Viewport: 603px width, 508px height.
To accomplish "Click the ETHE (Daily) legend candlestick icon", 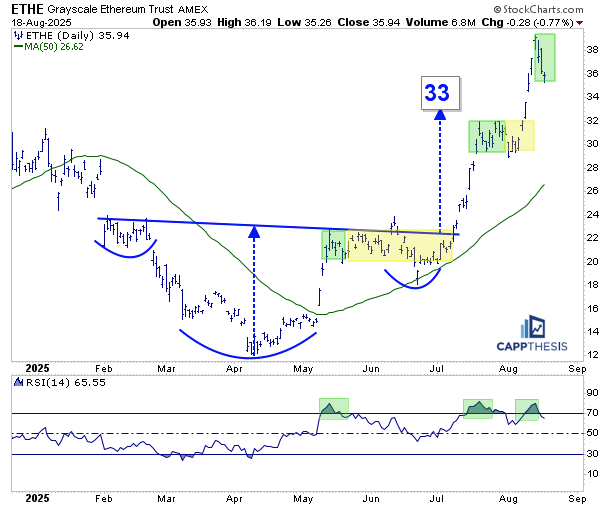I will tap(19, 35).
